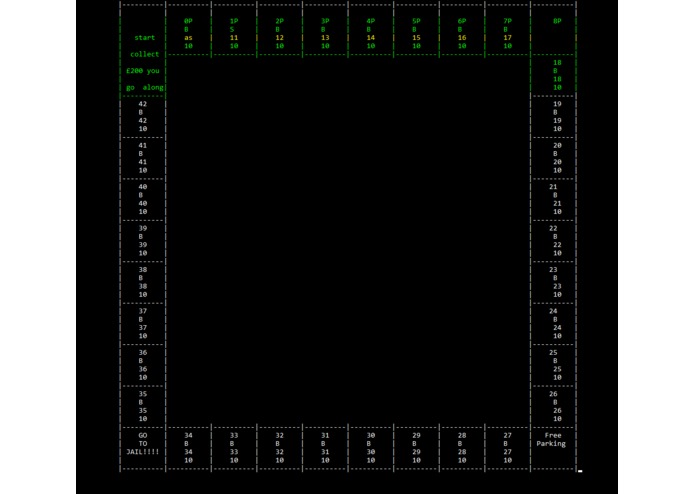Image resolution: width=695 pixels, height=494 pixels.
Task: Select the board square numbered 38
Action: click(x=143, y=282)
